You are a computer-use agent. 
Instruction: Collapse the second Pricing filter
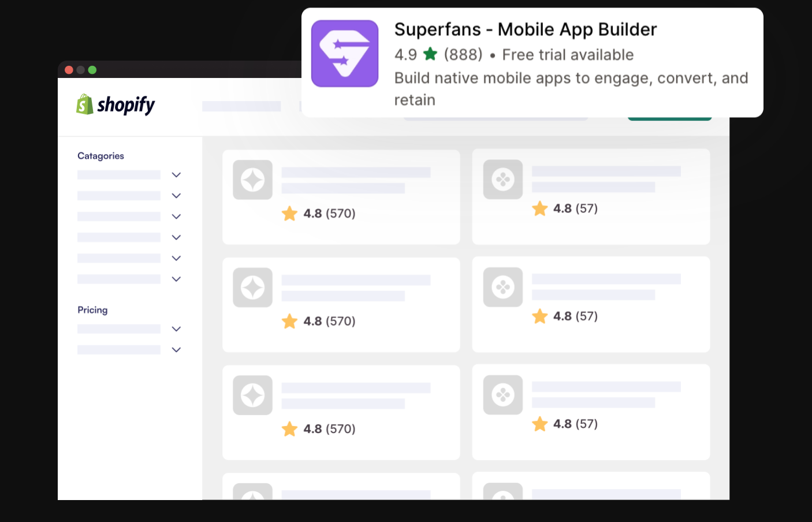tap(176, 349)
